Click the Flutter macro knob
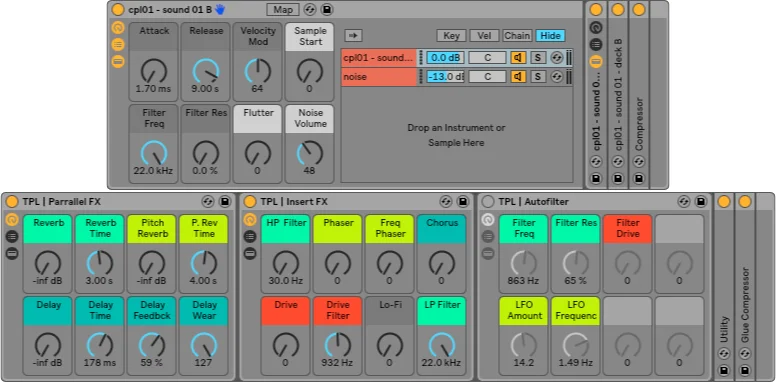 [257, 153]
